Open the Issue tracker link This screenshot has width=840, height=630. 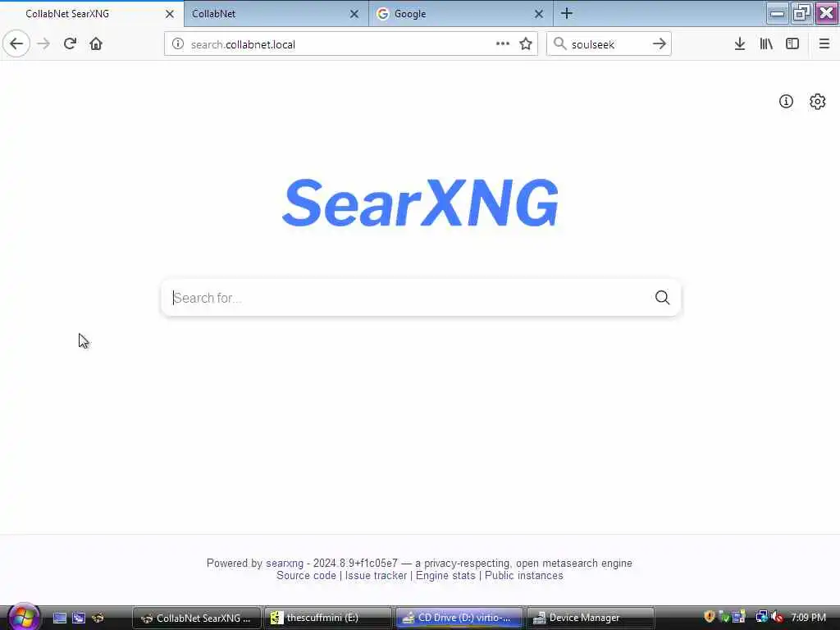[x=376, y=575]
